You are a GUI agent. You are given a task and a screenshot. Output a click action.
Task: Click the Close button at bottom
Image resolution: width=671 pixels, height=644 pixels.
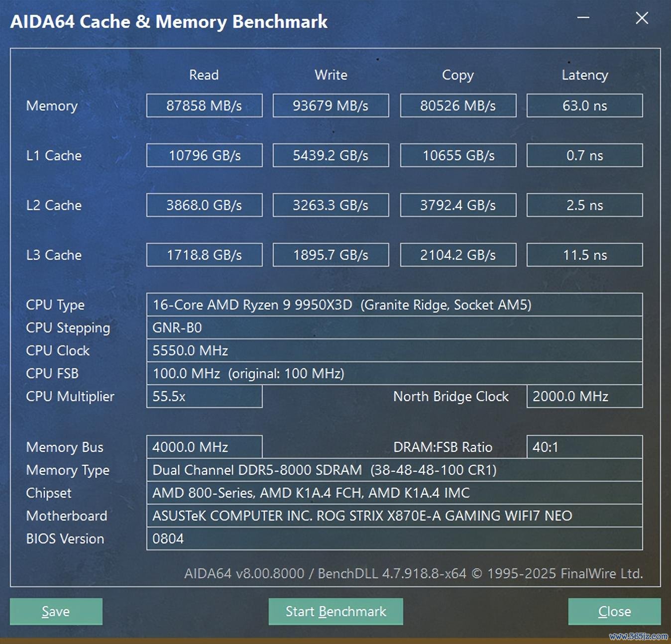pos(614,611)
